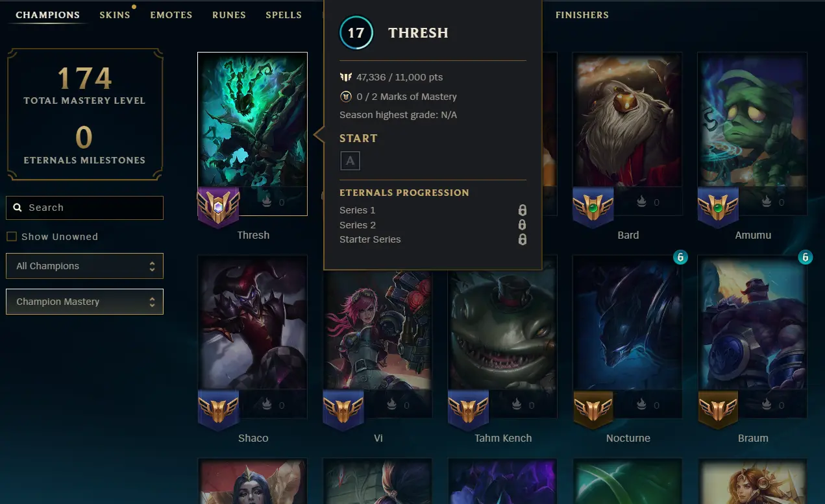Enable the Show Unowned checkbox
Screen dimensions: 825x504
[12, 237]
